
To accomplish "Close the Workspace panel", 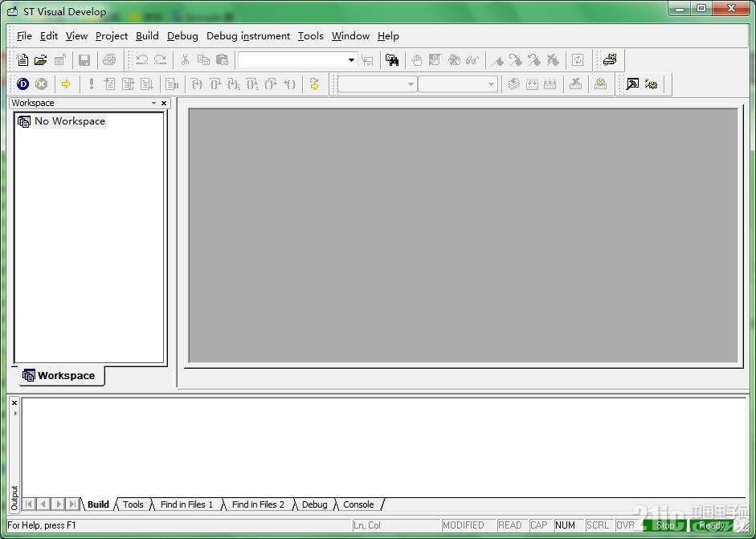I will (x=164, y=103).
